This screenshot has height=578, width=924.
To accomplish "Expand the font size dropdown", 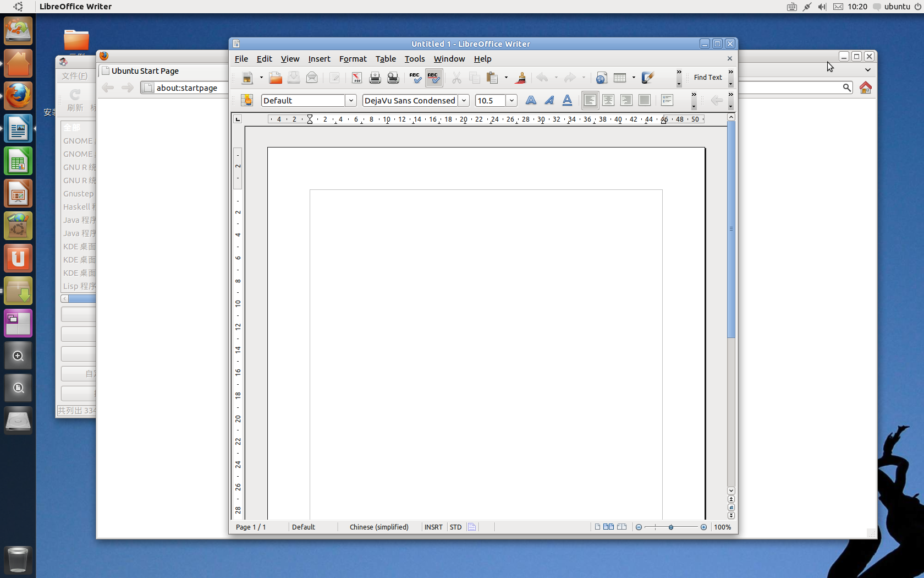I will pos(511,100).
